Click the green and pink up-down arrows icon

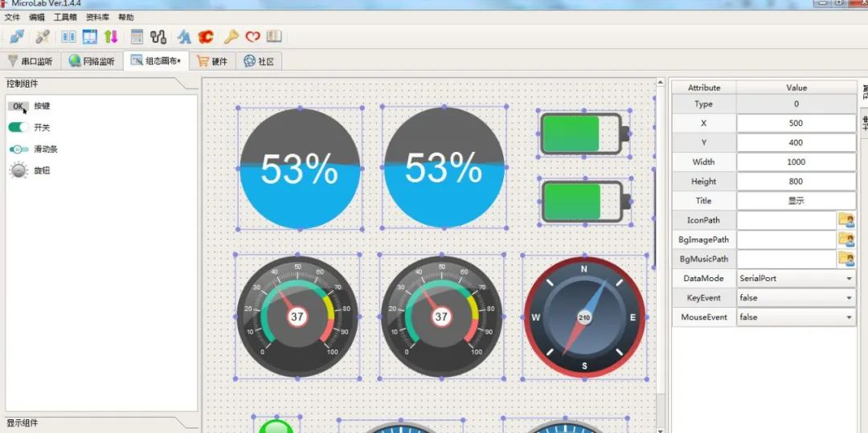pyautogui.click(x=111, y=37)
